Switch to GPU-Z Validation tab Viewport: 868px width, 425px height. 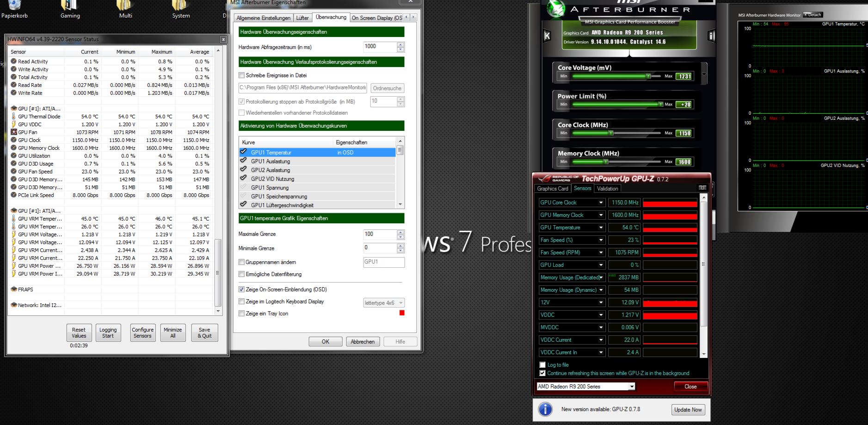607,189
